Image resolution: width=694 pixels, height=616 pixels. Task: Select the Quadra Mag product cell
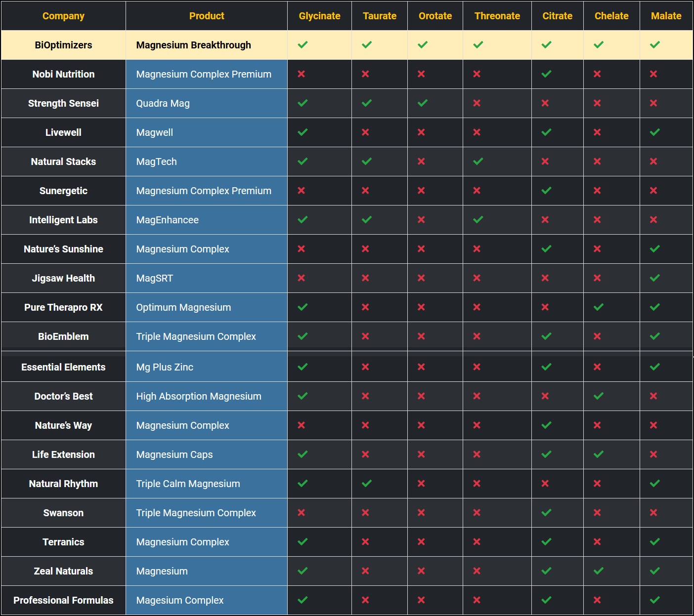point(207,103)
